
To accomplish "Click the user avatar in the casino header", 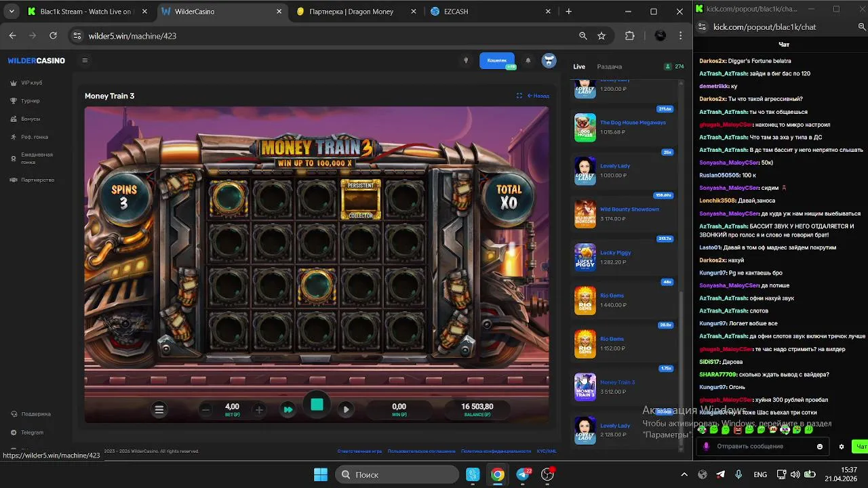I will click(x=549, y=60).
